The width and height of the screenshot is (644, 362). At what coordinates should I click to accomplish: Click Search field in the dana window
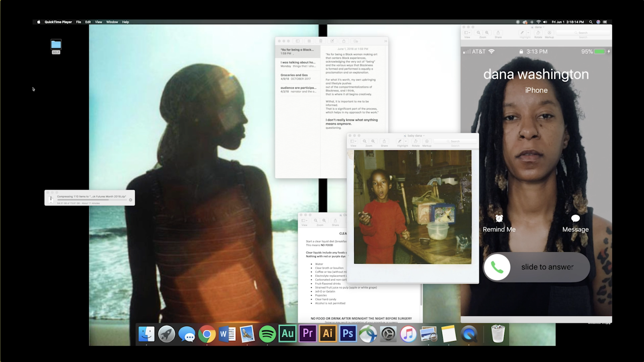pyautogui.click(x=583, y=33)
